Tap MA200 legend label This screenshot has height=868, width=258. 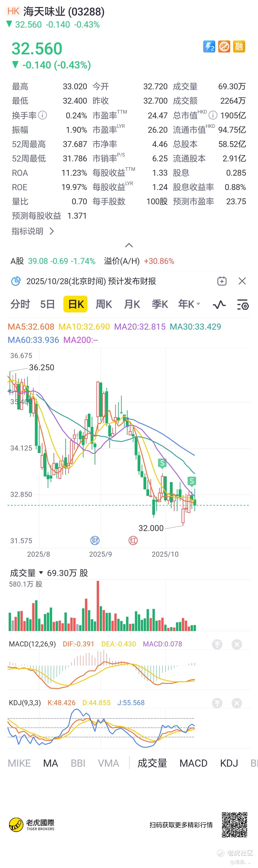[81, 340]
